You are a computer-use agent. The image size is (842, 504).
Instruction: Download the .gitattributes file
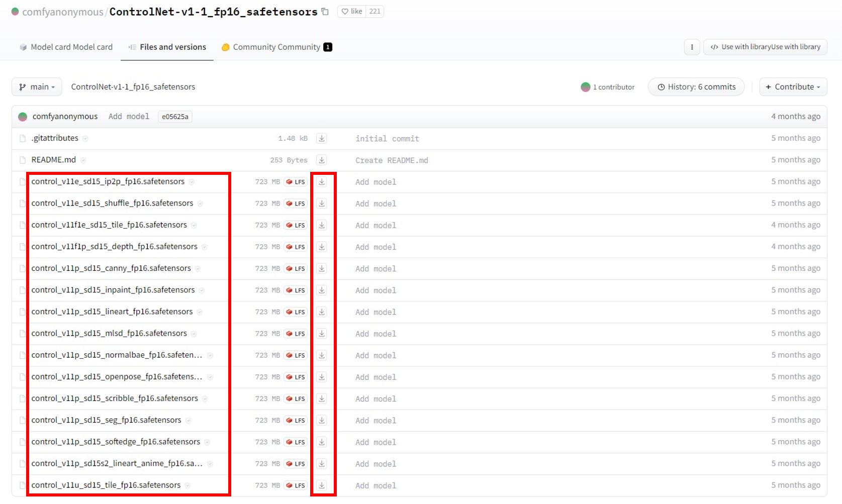click(x=322, y=138)
